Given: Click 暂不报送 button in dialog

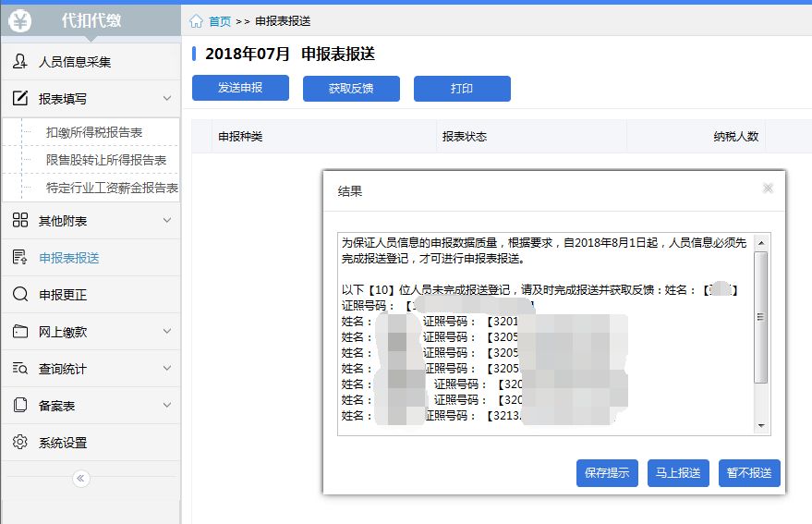Looking at the screenshot, I should pyautogui.click(x=749, y=472).
